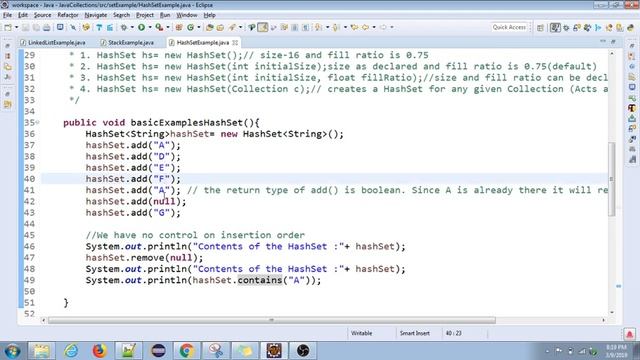The height and width of the screenshot is (360, 640).
Task: Open External Tools dropdown arrow
Action: tap(168, 27)
